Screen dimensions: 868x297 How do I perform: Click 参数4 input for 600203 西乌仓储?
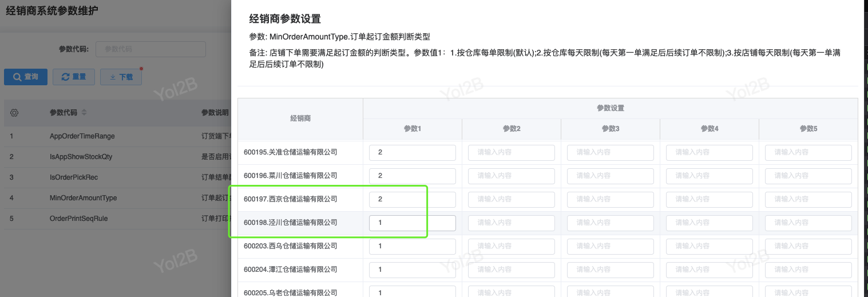coord(710,246)
